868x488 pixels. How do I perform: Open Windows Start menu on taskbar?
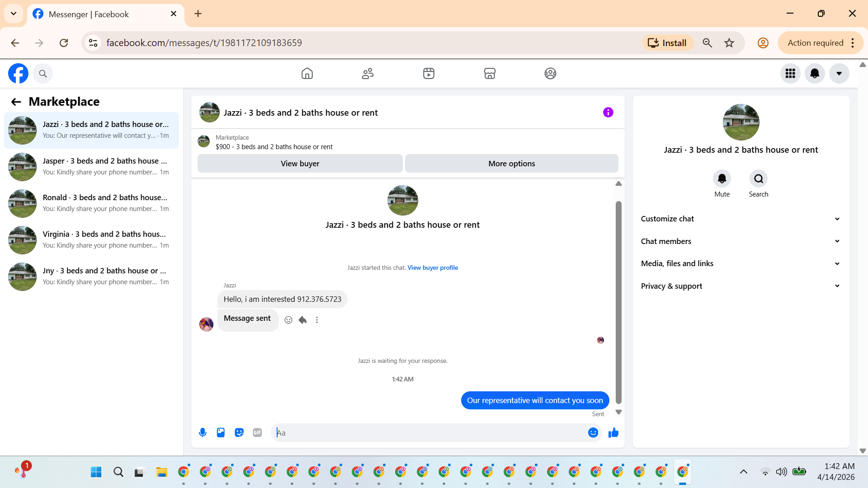96,472
